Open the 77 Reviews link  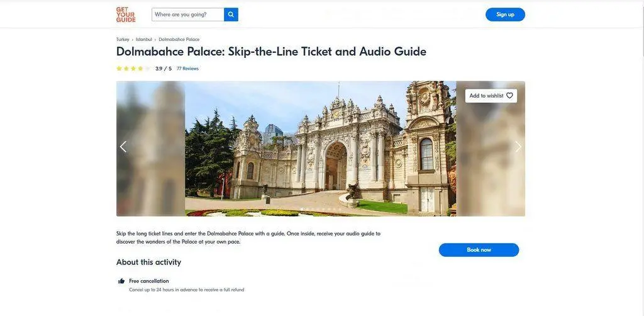click(187, 69)
